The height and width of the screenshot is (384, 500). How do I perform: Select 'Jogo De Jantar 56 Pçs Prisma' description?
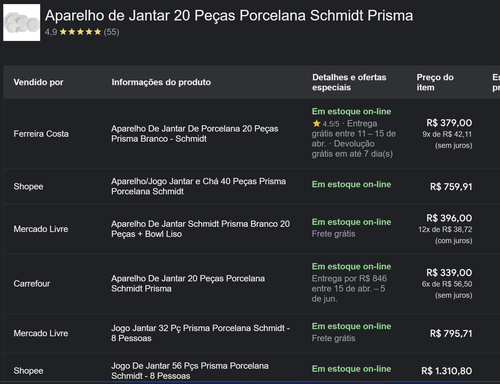[190, 371]
